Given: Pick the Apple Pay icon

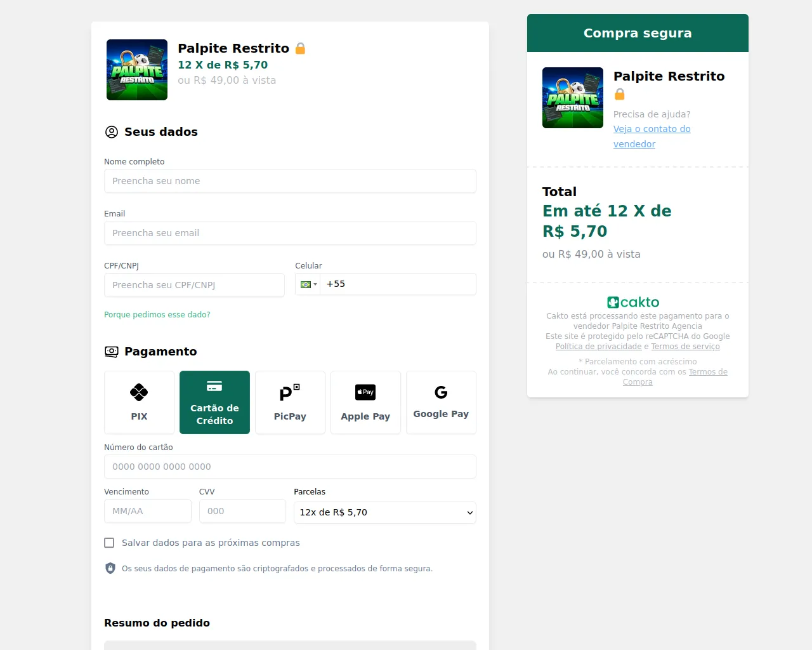Looking at the screenshot, I should point(365,392).
